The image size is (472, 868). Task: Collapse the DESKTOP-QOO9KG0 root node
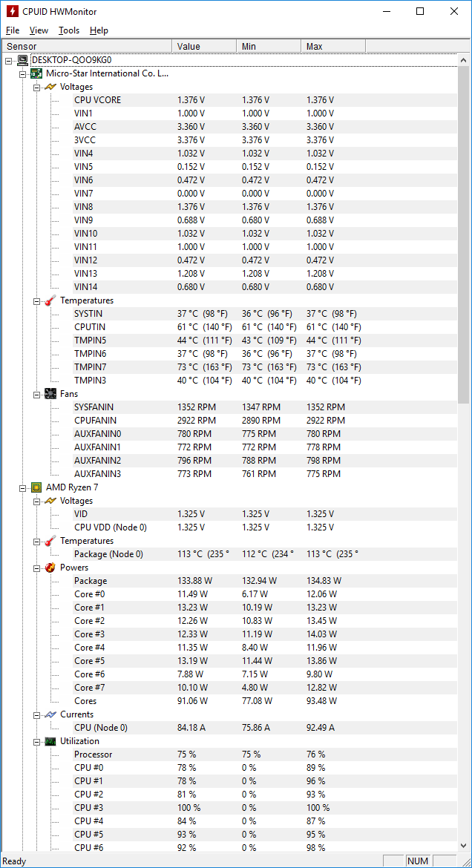point(8,60)
